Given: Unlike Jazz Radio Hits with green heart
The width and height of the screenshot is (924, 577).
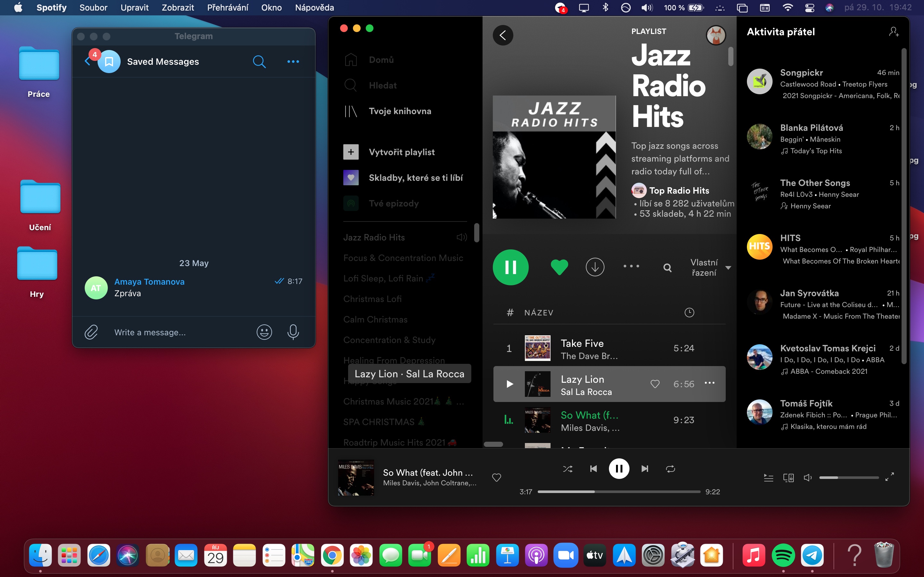Looking at the screenshot, I should click(x=559, y=267).
